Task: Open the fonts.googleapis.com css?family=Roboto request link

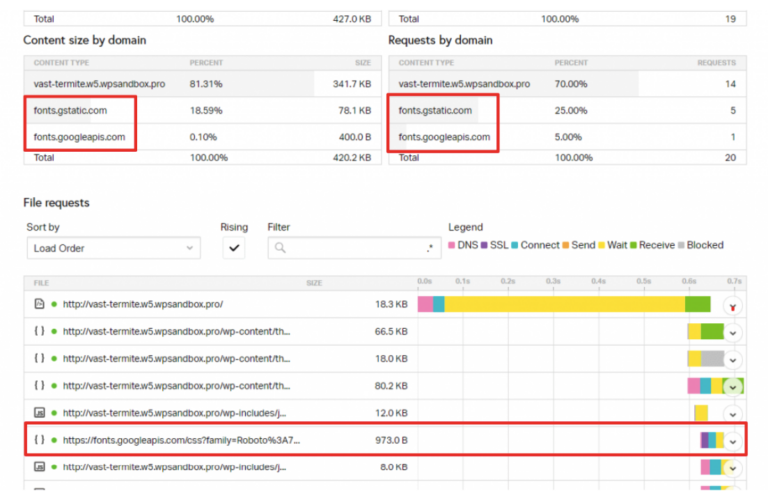Action: (181, 439)
